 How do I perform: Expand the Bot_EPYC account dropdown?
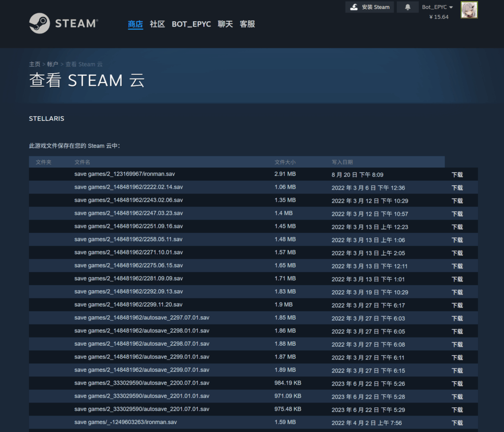click(x=437, y=7)
